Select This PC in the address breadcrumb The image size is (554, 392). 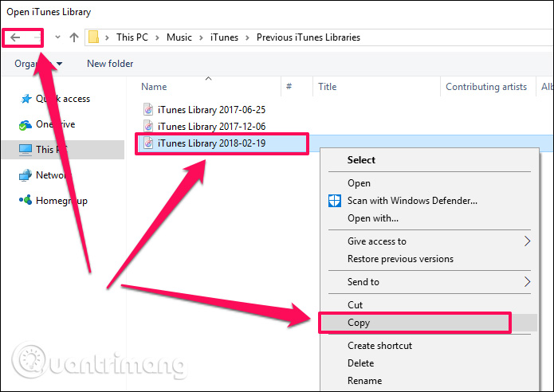(x=132, y=37)
